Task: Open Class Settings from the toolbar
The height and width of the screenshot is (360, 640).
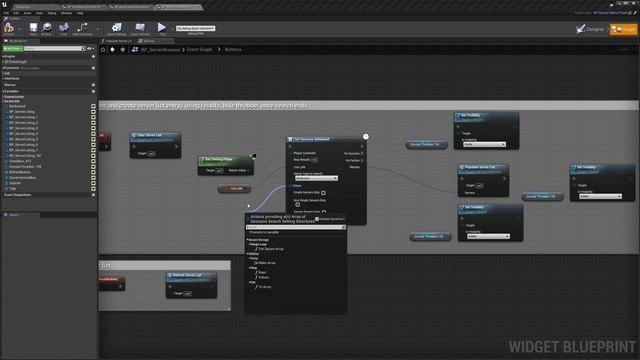Action: coord(117,28)
